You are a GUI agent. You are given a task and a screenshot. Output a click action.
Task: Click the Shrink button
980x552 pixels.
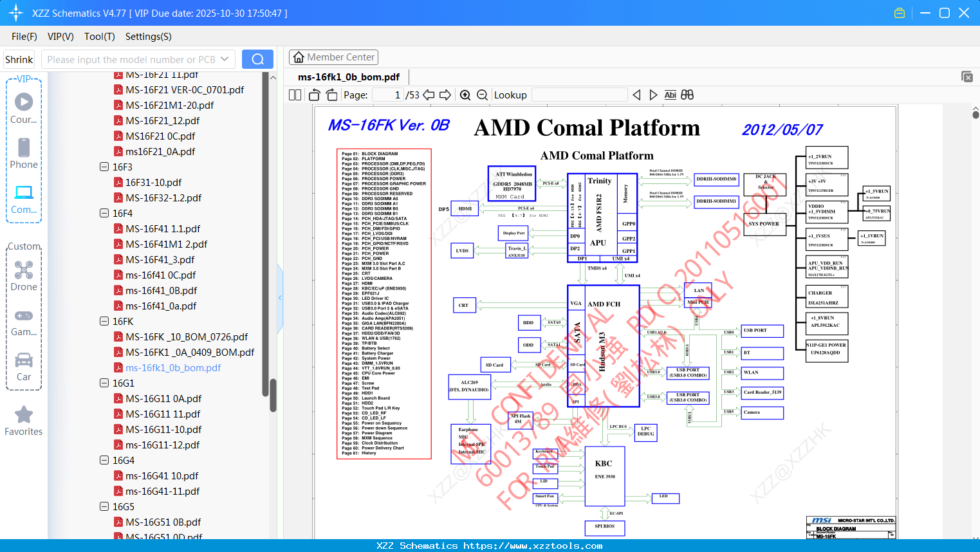click(19, 59)
